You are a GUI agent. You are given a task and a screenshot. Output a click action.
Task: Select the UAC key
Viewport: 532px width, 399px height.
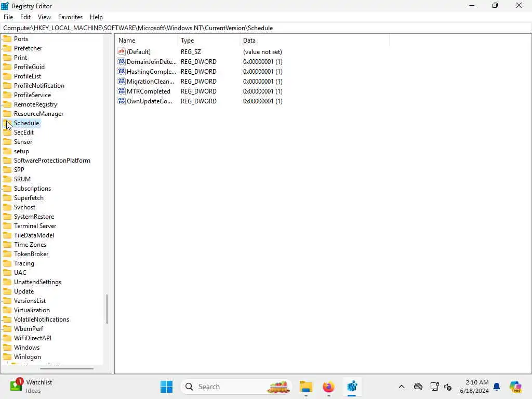click(x=20, y=272)
